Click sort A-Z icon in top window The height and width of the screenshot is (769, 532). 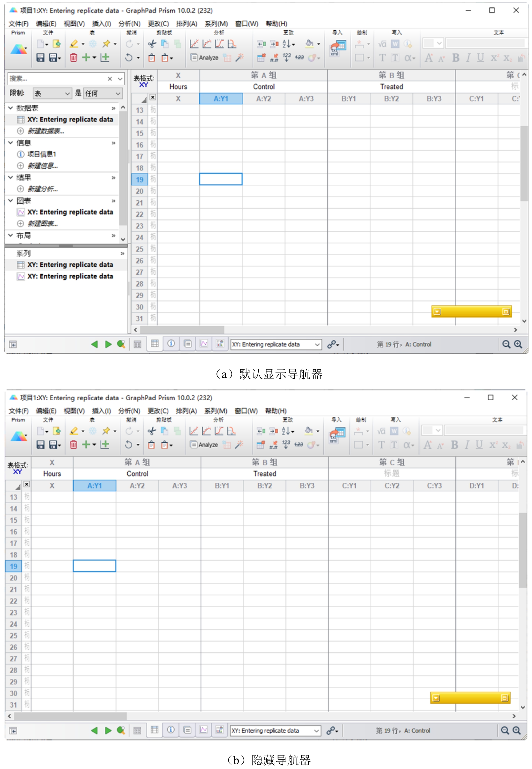(x=286, y=44)
